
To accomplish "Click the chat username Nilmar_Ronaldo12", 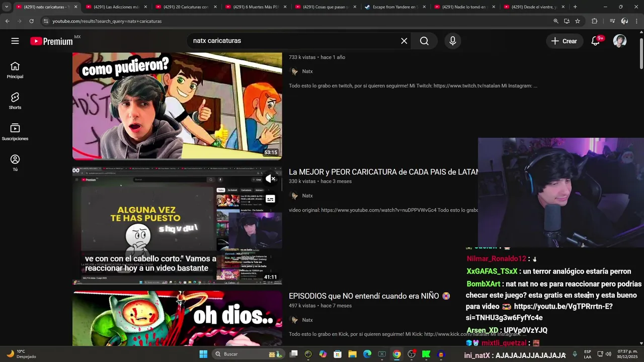I will tap(496, 258).
